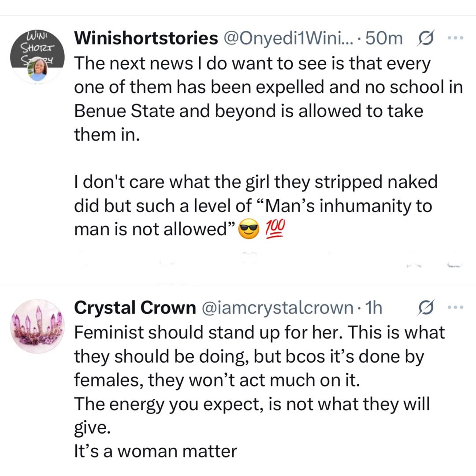Open Crystal Crown display name profile link

135,308
